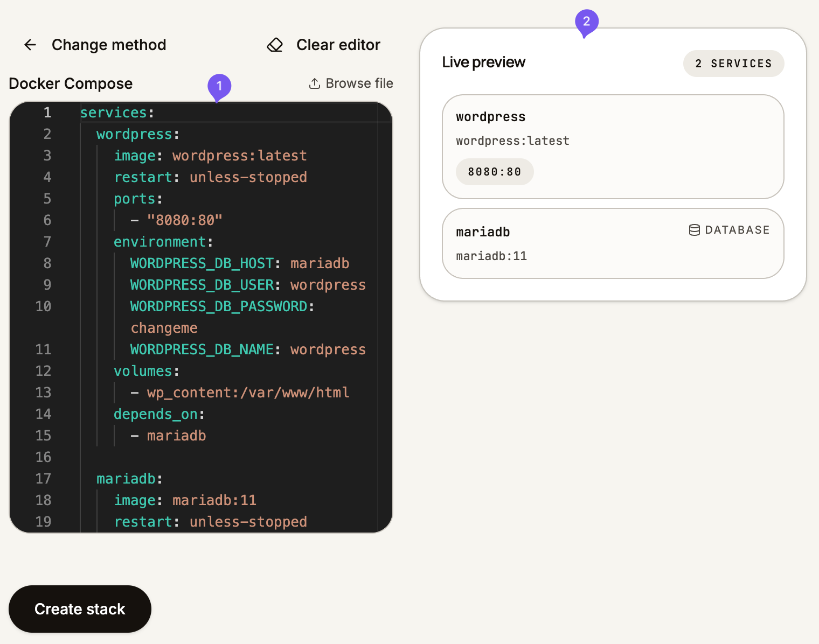Viewport: 819px width, 644px height.
Task: Click the mariadb: key on line 17
Action: coord(129,479)
